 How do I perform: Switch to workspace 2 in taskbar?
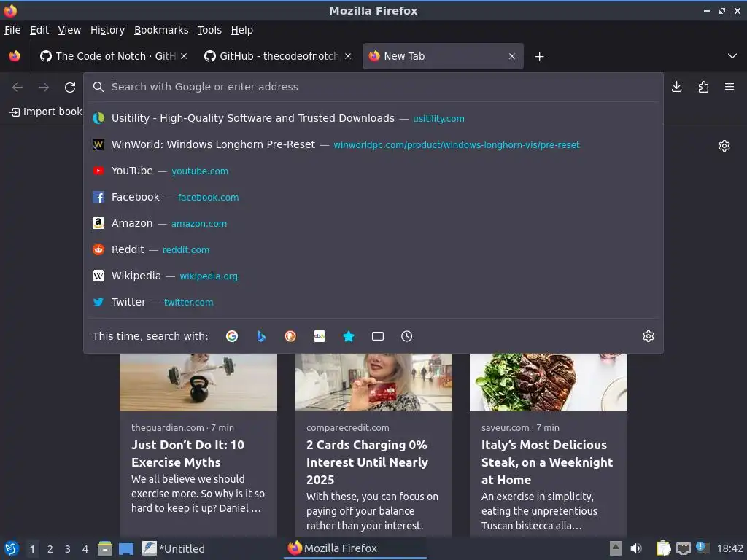[x=50, y=549]
